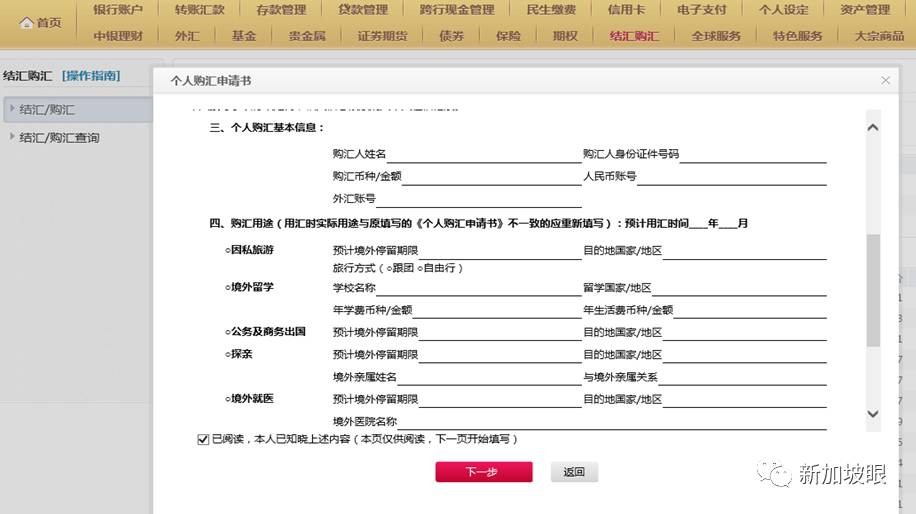Close the 个人购汇申请书 dialog

pyautogui.click(x=885, y=80)
